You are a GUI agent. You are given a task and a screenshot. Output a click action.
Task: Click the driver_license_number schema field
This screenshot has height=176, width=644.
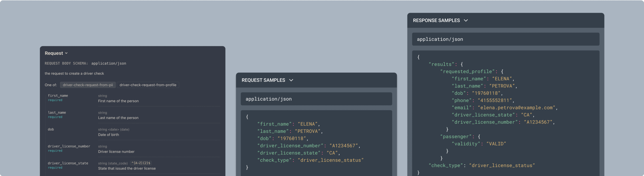pos(69,146)
